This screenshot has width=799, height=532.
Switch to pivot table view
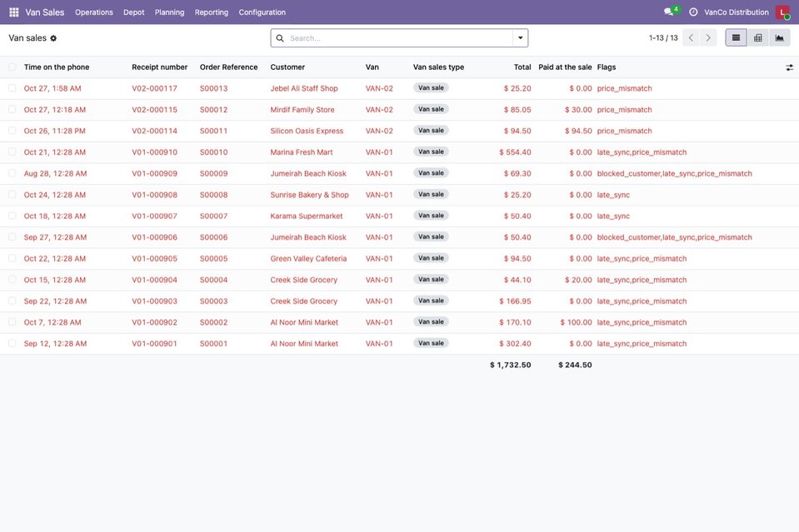pyautogui.click(x=757, y=37)
